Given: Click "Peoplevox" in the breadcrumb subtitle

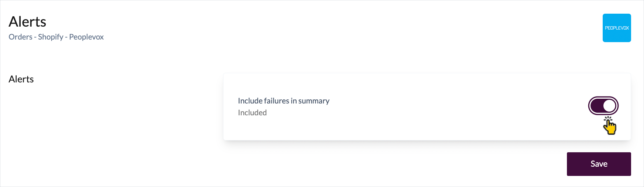Looking at the screenshot, I should tap(86, 37).
